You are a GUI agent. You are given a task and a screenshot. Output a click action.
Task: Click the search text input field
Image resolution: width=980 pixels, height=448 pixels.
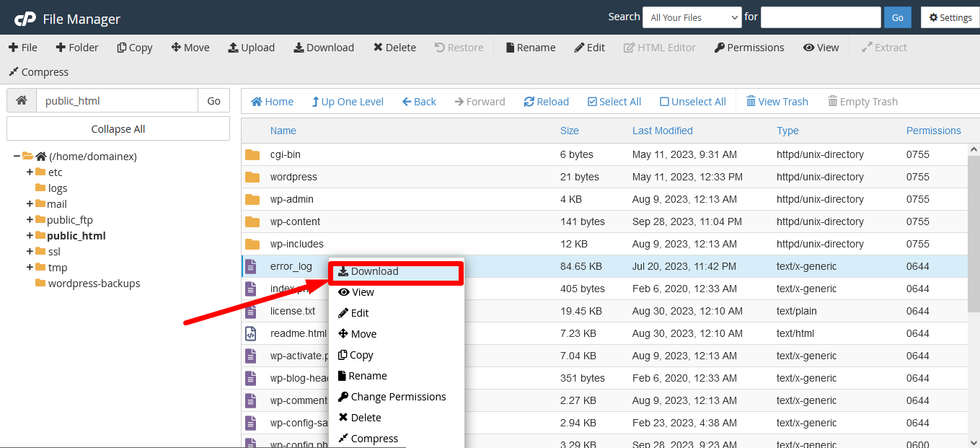coord(820,17)
